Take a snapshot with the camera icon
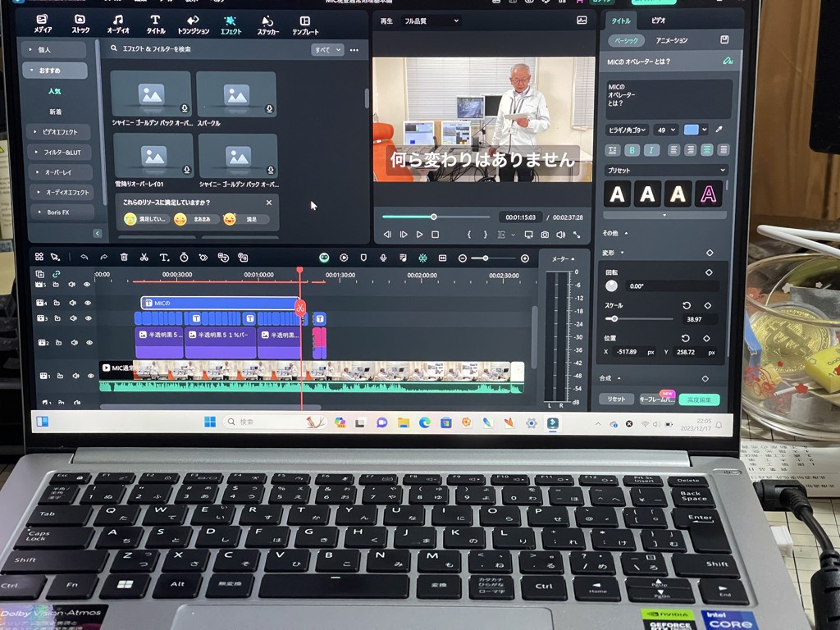This screenshot has width=840, height=630. tap(545, 235)
